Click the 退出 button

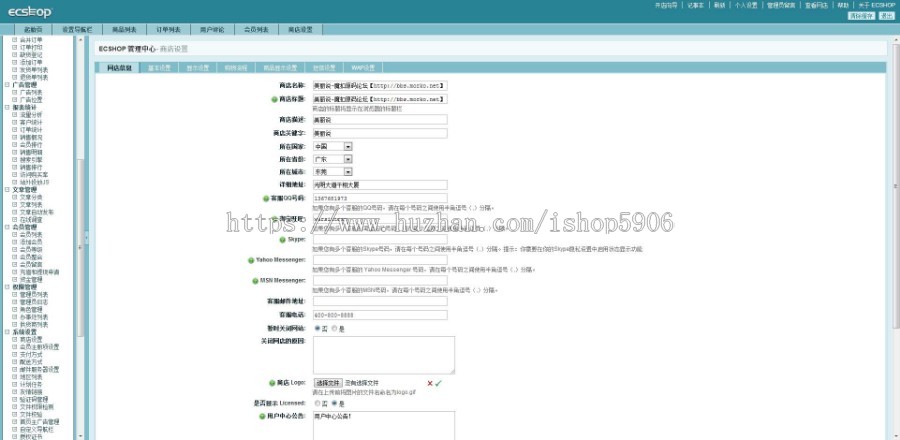click(885, 16)
